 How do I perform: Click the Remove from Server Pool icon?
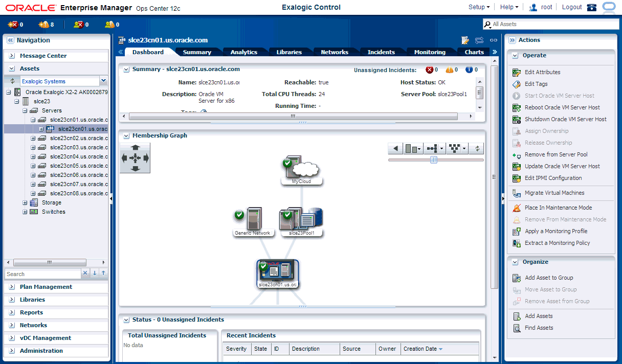(516, 154)
